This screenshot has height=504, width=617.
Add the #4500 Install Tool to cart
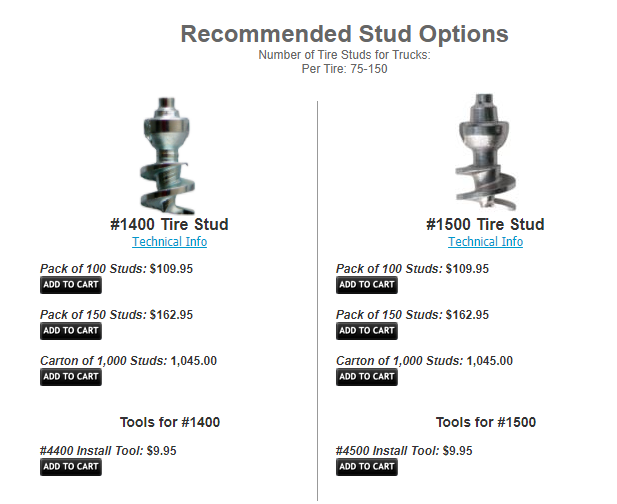pyautogui.click(x=367, y=467)
